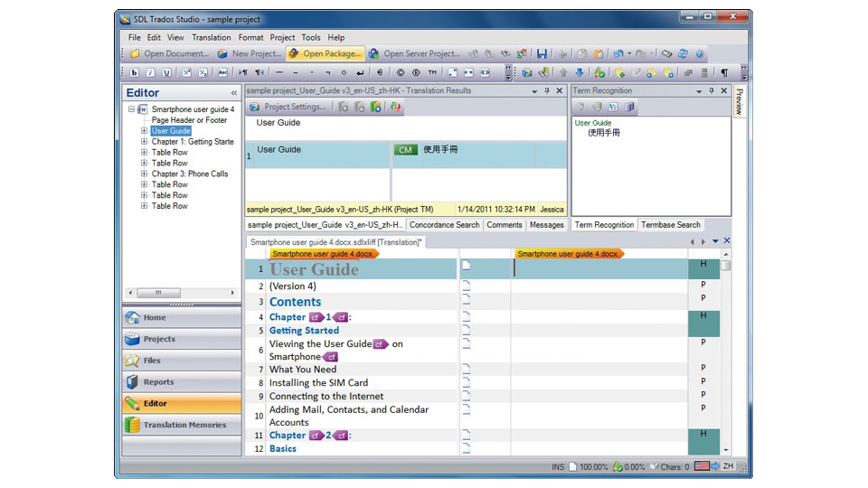Expand the Chapter 3: Phone Calls node
Image resolution: width=868 pixels, height=488 pixels.
coord(144,174)
